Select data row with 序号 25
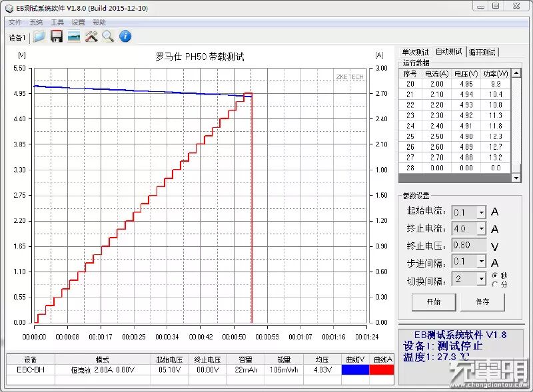The image size is (533, 392). [455, 136]
